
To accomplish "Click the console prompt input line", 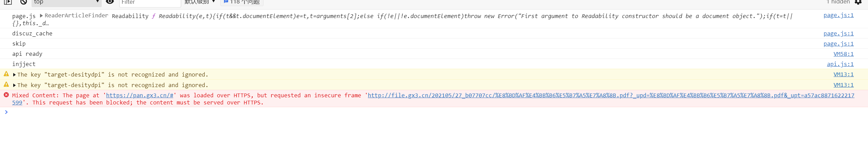I will coord(434,112).
